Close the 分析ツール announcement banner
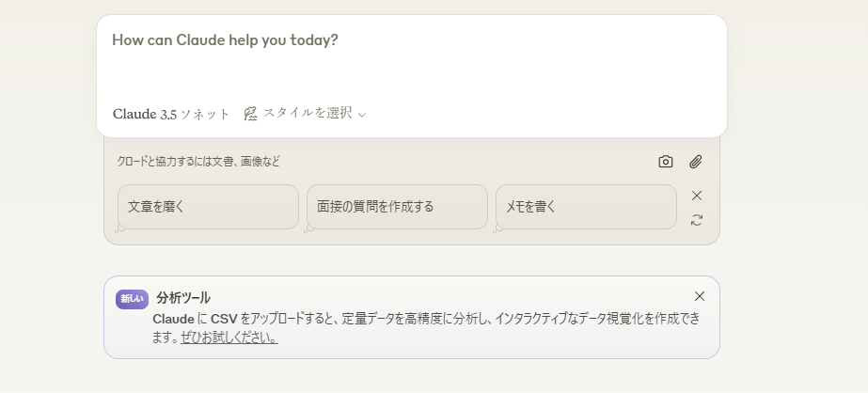Viewport: 868px width, 393px height. [700, 296]
